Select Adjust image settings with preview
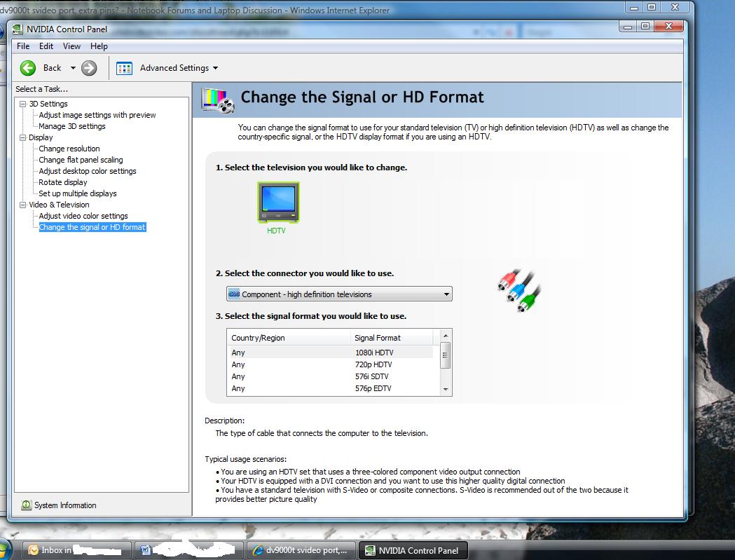This screenshot has width=735, height=560. [97, 115]
